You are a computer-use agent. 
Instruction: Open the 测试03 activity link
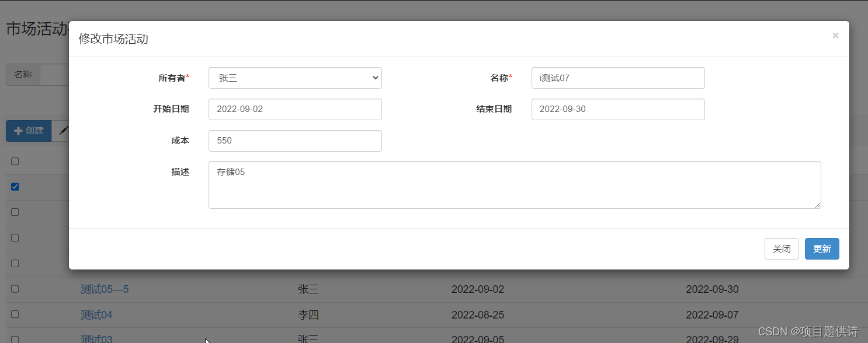[x=96, y=339]
